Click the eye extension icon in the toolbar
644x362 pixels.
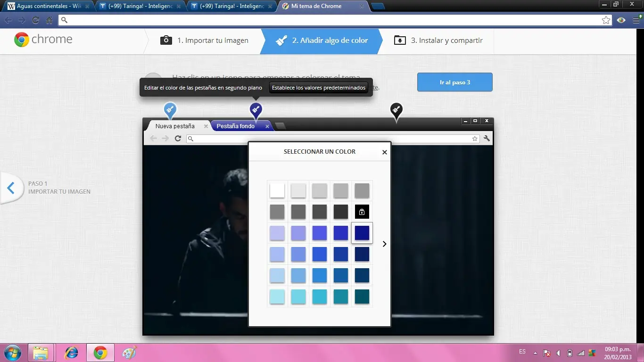[621, 20]
